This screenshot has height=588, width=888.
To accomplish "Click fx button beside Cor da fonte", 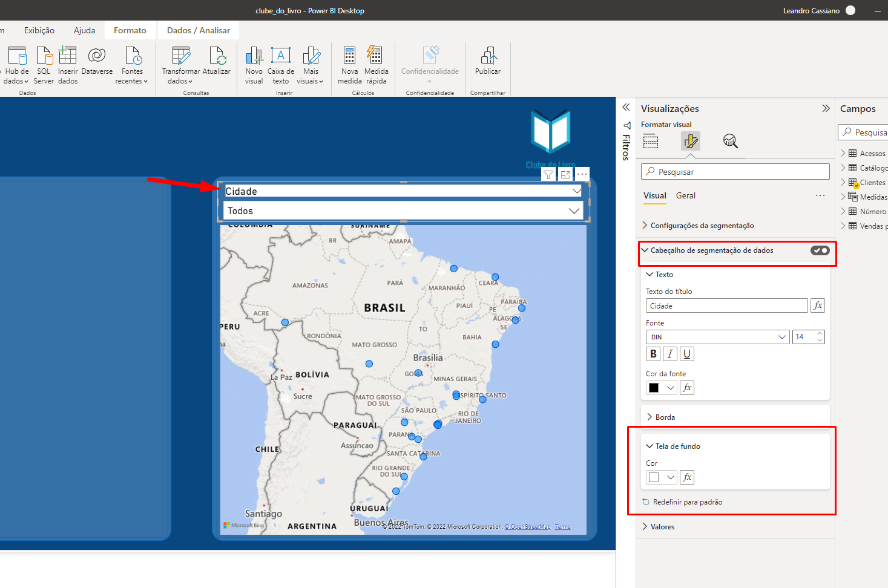I will point(687,388).
